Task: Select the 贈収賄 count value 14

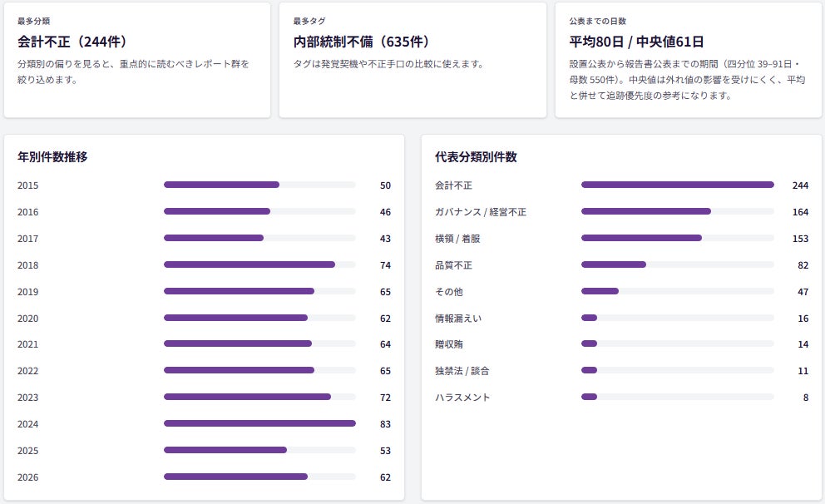Action: tap(803, 344)
